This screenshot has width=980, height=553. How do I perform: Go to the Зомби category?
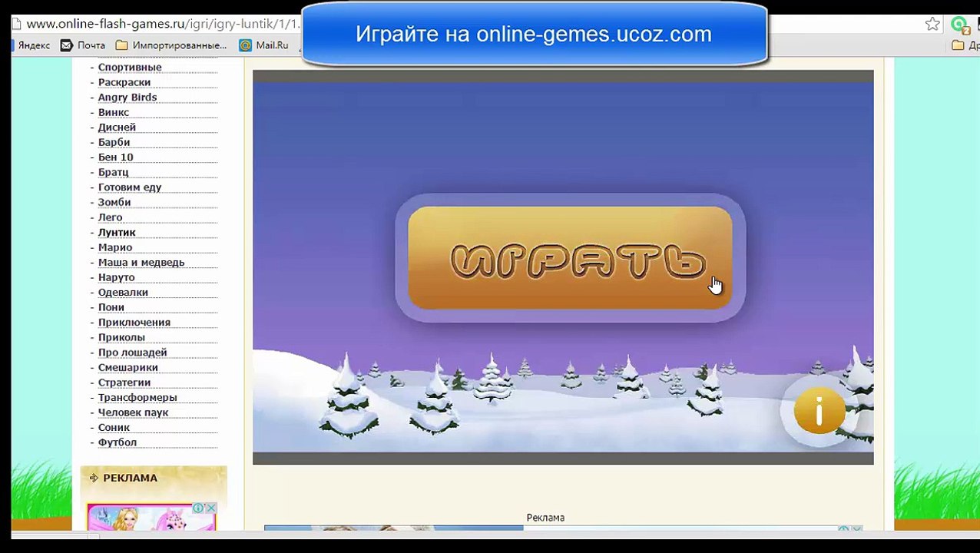pyautogui.click(x=114, y=202)
